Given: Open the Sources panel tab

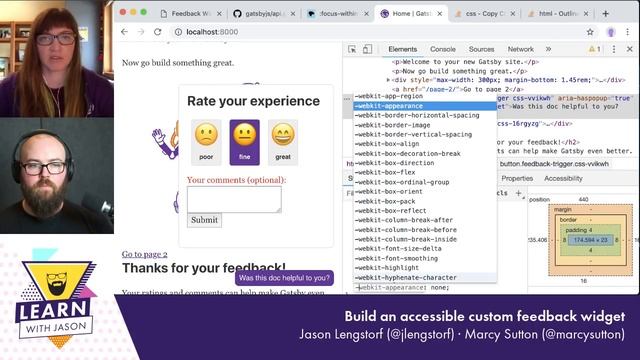Looking at the screenshot, I should 481,49.
